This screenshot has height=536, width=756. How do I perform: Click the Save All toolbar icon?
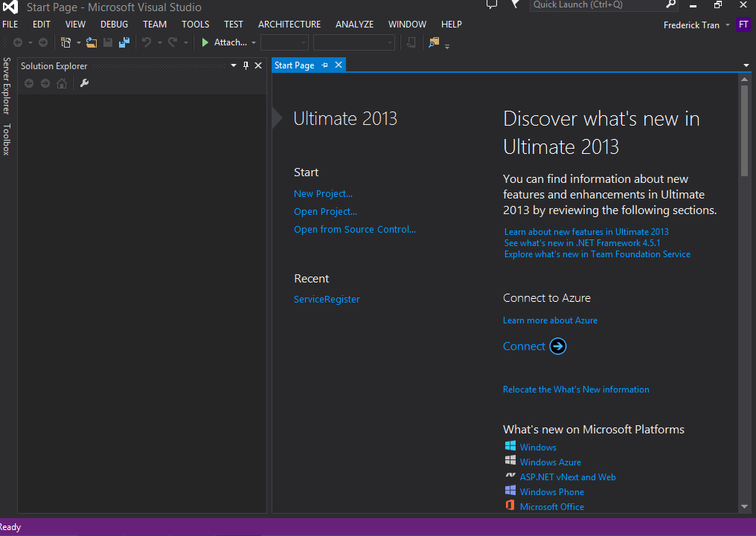click(x=124, y=43)
